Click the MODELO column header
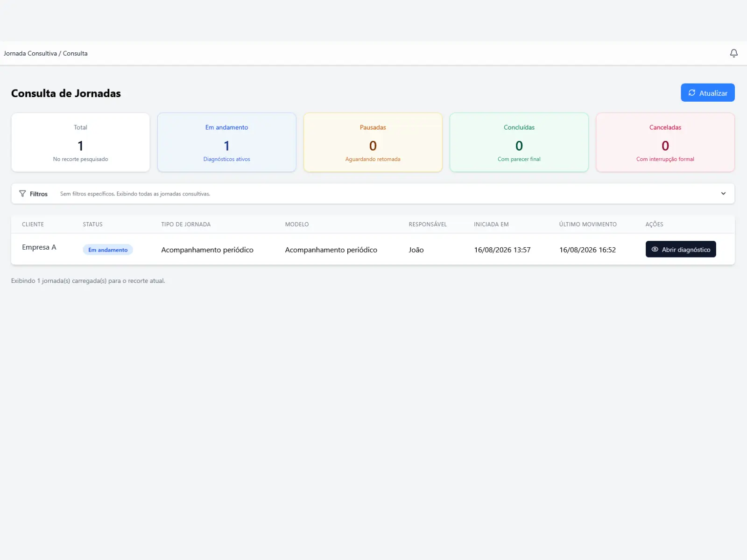 click(297, 224)
